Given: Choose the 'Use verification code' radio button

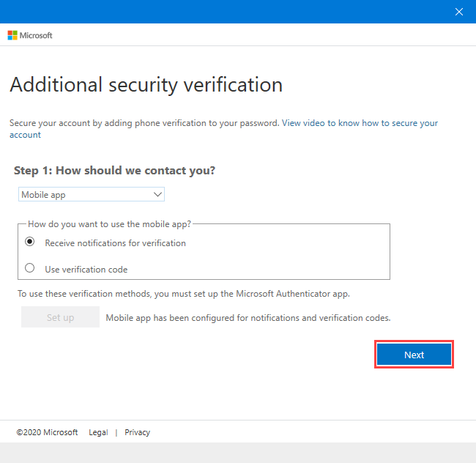Looking at the screenshot, I should point(30,268).
